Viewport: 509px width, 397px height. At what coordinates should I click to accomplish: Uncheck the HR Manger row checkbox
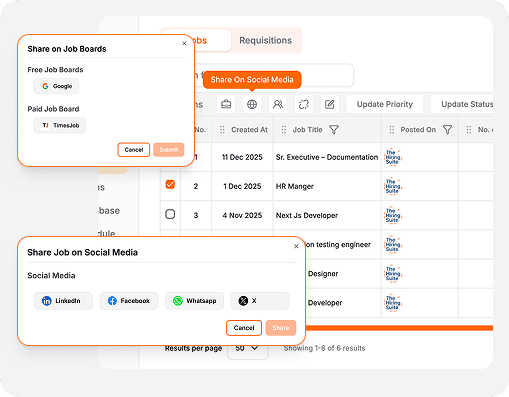point(170,184)
